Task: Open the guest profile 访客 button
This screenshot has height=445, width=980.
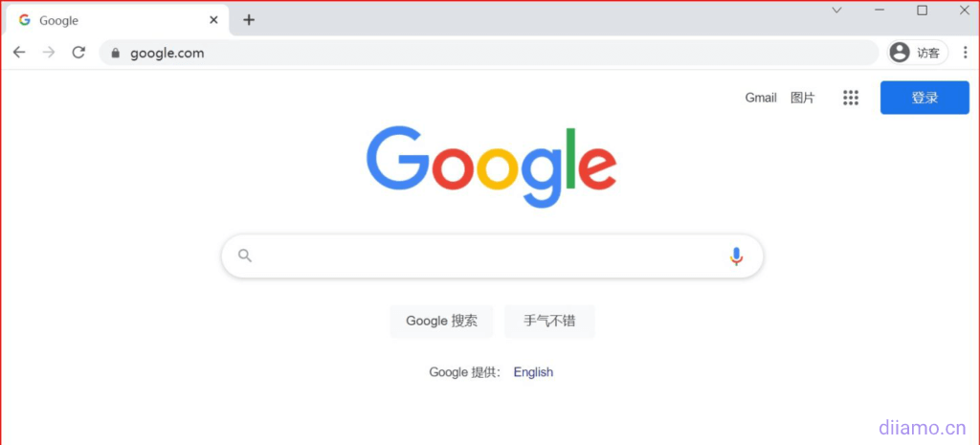Action: click(x=918, y=53)
